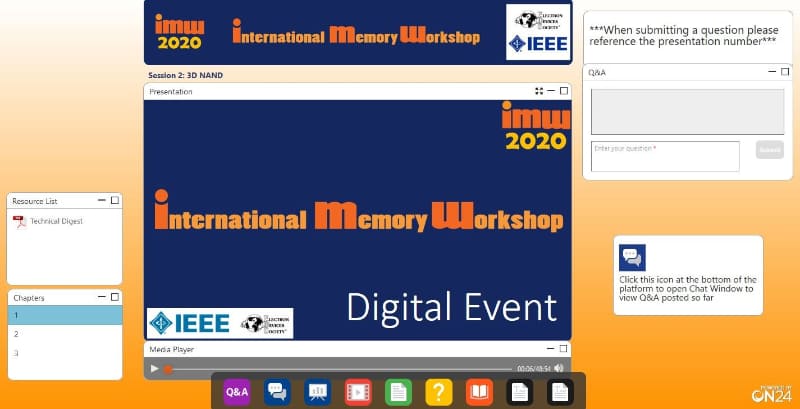Click the Digital Event slide text
The height and width of the screenshot is (409, 800).
(x=452, y=308)
